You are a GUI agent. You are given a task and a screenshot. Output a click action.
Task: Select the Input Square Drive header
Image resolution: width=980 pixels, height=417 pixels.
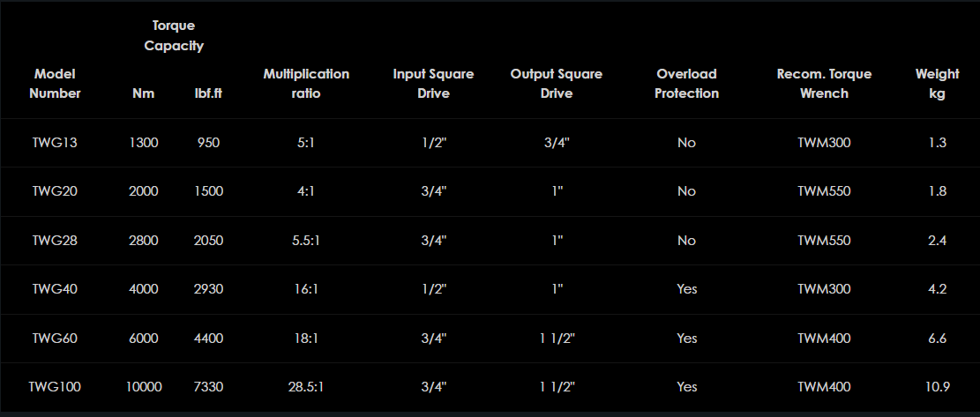(x=433, y=84)
